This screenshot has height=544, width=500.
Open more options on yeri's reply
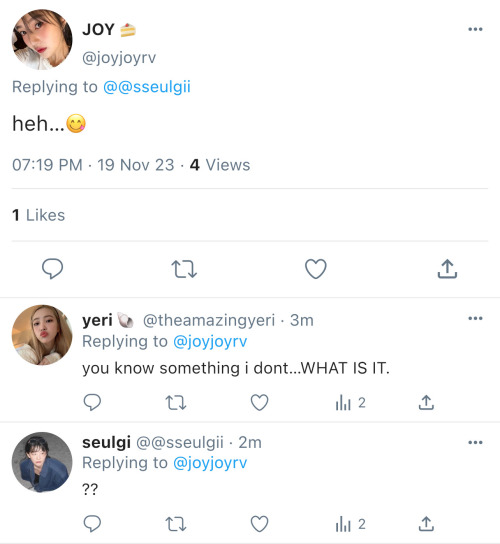click(475, 318)
